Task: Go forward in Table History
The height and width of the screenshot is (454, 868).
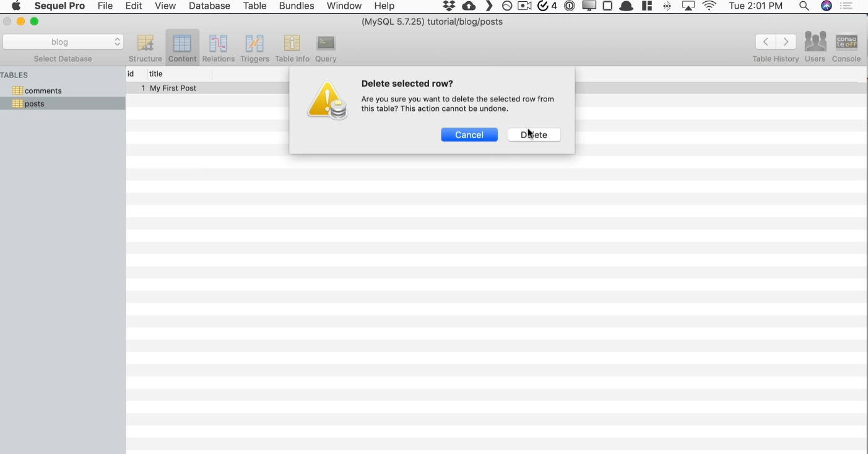Action: click(786, 41)
